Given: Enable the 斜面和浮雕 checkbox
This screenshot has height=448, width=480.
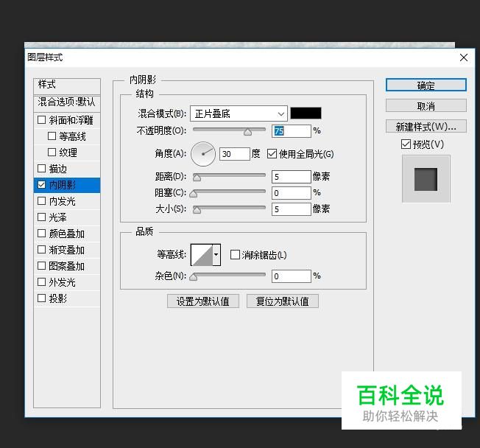Looking at the screenshot, I should coord(42,120).
